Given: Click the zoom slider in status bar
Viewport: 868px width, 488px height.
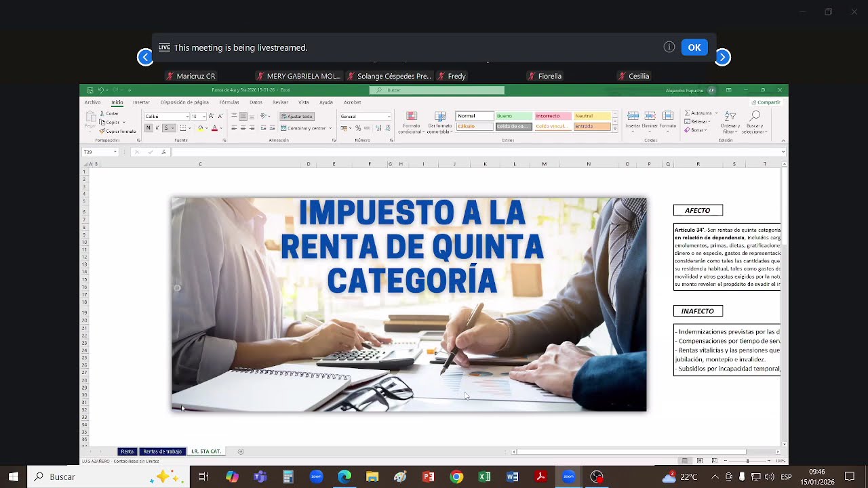Looking at the screenshot, I should 748,461.
